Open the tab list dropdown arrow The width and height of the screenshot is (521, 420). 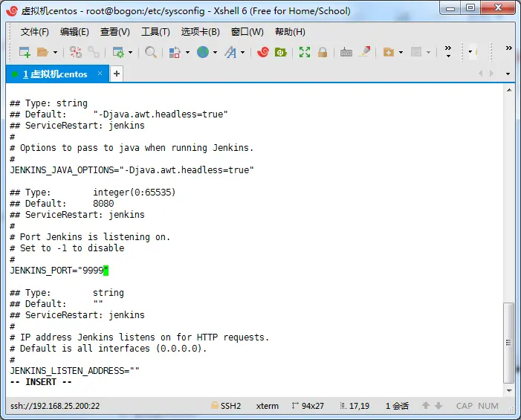click(x=508, y=74)
